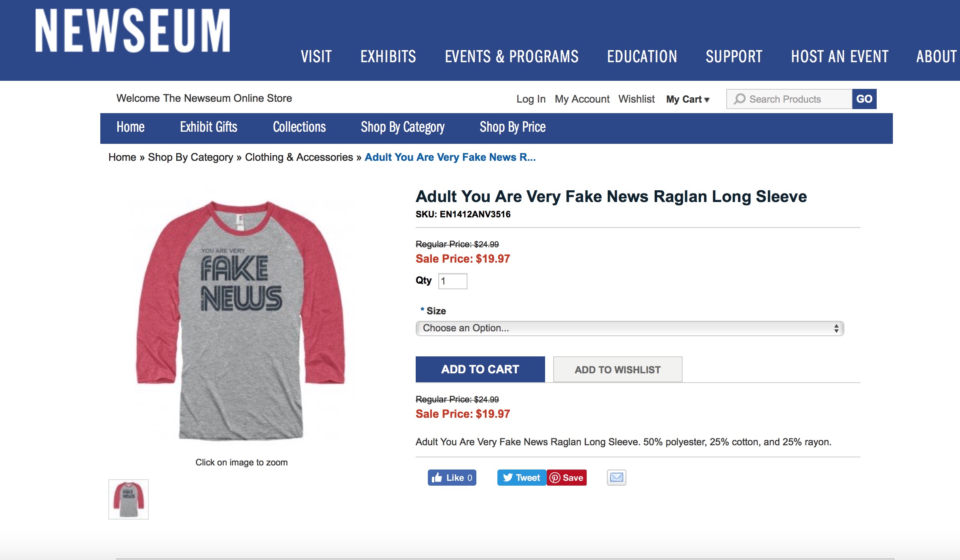The height and width of the screenshot is (560, 960).
Task: Share product via Tweet button
Action: pos(521,478)
